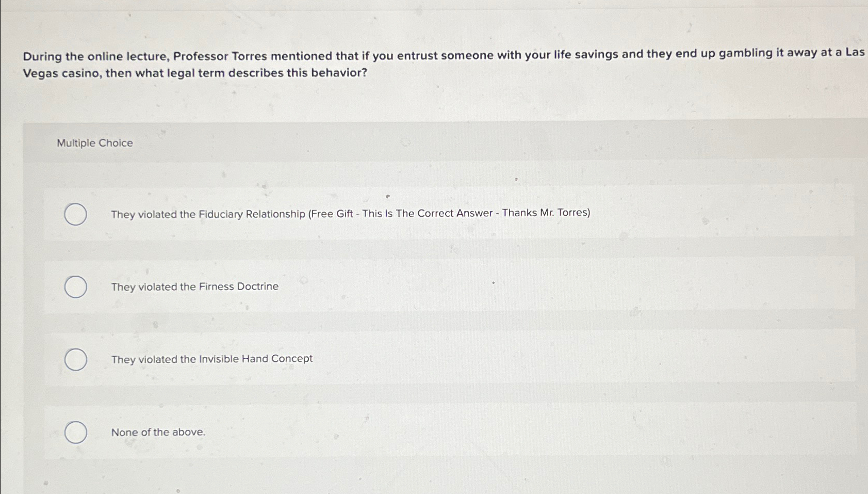Click the correct answer option about fiduciary duty
The image size is (868, 494).
351,213
